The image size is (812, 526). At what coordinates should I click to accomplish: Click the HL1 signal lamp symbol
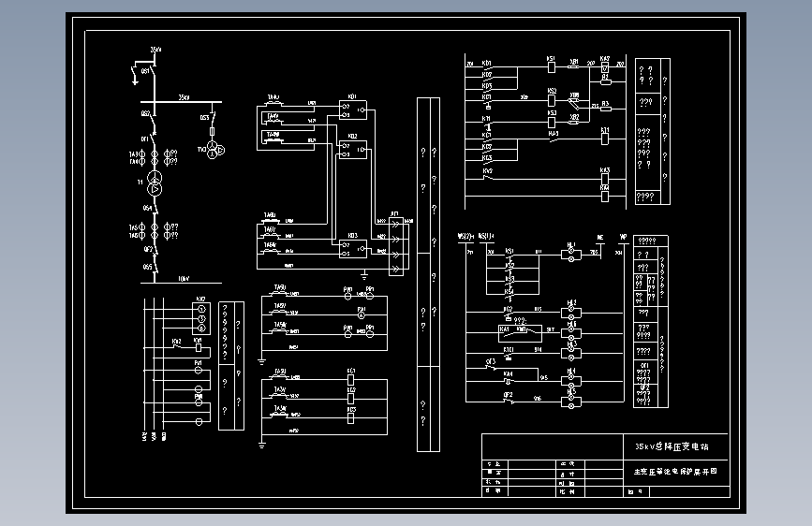pyautogui.click(x=571, y=255)
